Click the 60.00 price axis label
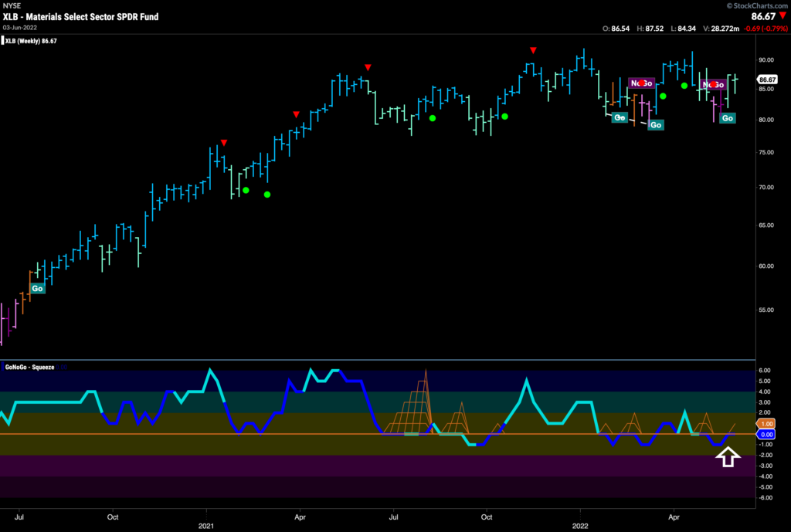 [766, 266]
